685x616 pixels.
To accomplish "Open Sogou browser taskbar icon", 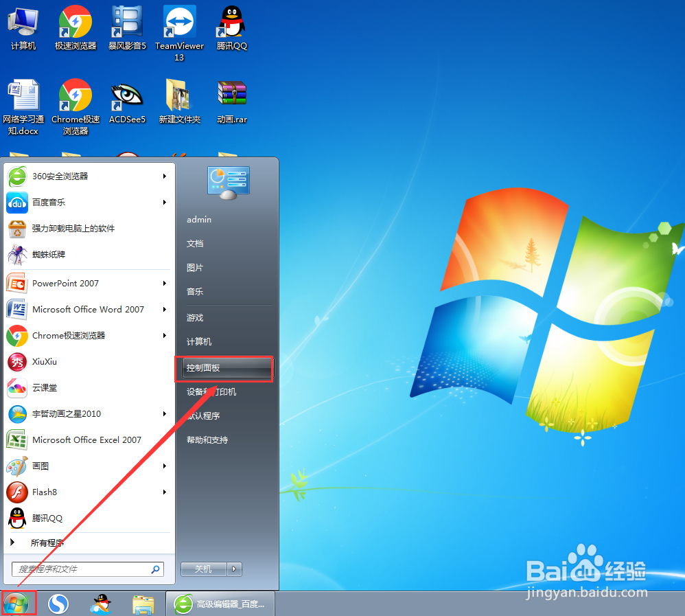I will coord(58,604).
